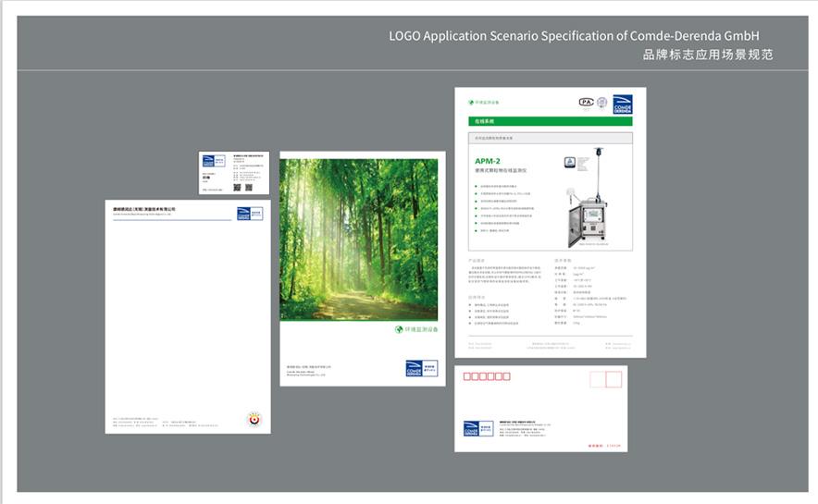Click the green section banner on the datasheet
The width and height of the screenshot is (818, 504).
[550, 121]
